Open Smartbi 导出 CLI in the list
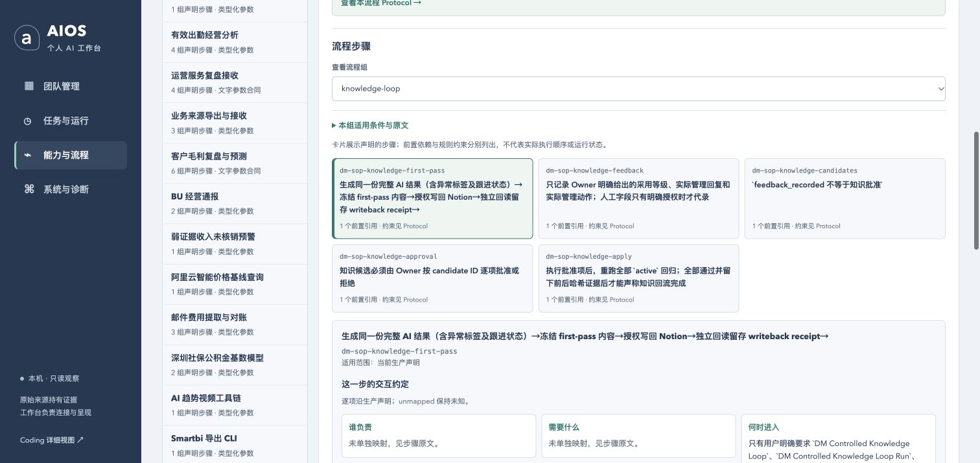The width and height of the screenshot is (980, 463). pyautogui.click(x=235, y=444)
